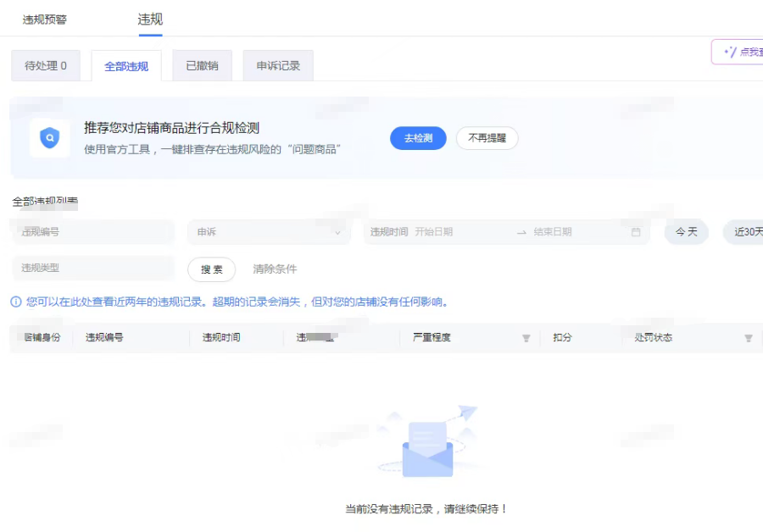Switch to the 违规预警 top tab
763x532 pixels.
(45, 19)
